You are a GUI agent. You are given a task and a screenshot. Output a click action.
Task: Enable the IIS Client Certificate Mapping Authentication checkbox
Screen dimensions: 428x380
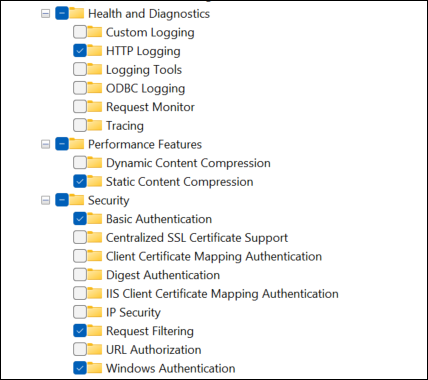(80, 294)
